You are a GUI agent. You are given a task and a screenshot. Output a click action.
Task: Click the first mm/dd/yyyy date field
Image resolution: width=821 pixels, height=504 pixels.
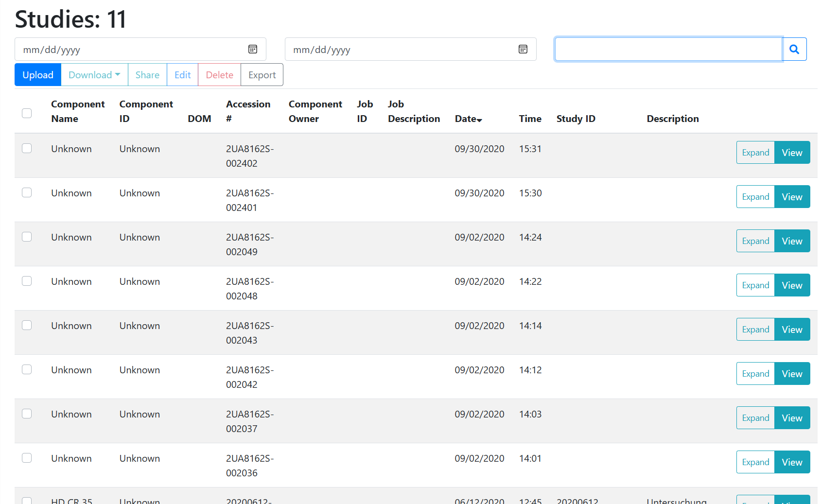(x=140, y=49)
